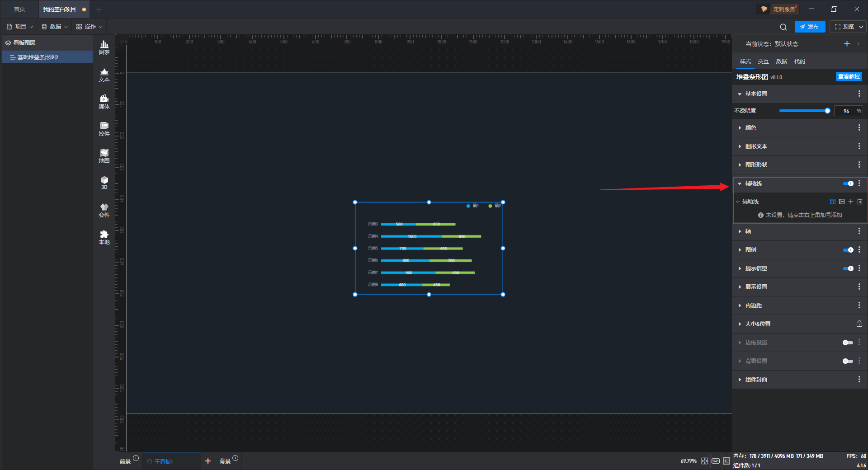868x470 pixels.
Task: Expand the 颜色 section
Action: 740,128
